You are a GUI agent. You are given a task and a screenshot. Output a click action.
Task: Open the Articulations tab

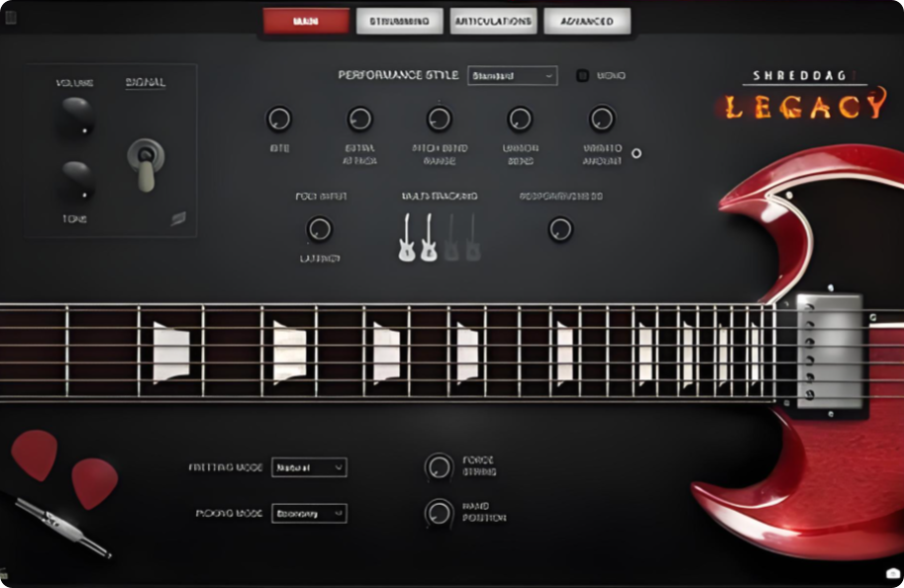493,22
